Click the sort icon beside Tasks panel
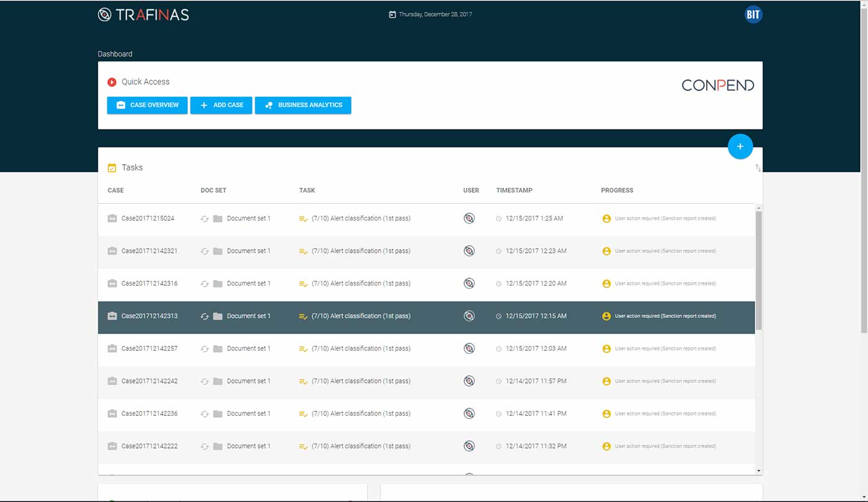868x502 pixels. (x=758, y=168)
